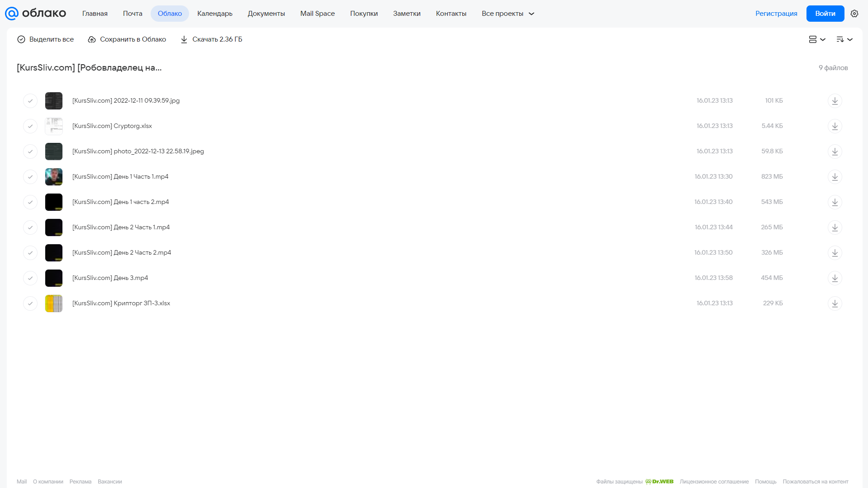Viewport: 868px width, 488px height.
Task: Switch to the Почта tab
Action: coord(133,14)
